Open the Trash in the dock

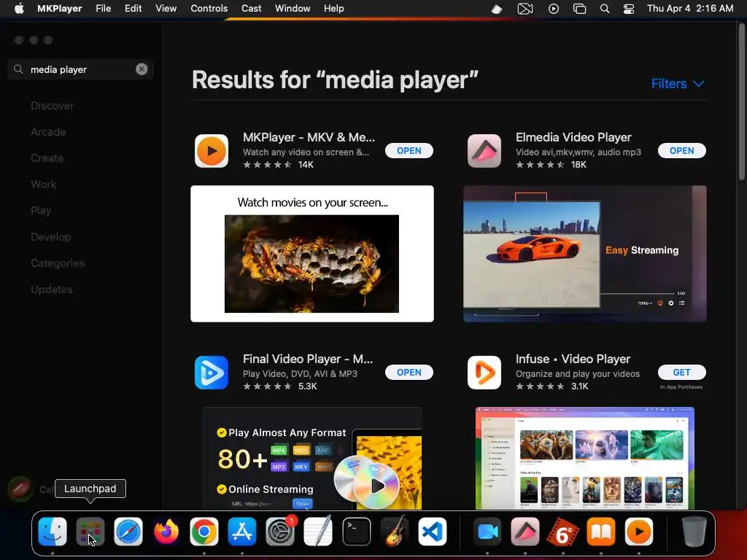click(694, 532)
